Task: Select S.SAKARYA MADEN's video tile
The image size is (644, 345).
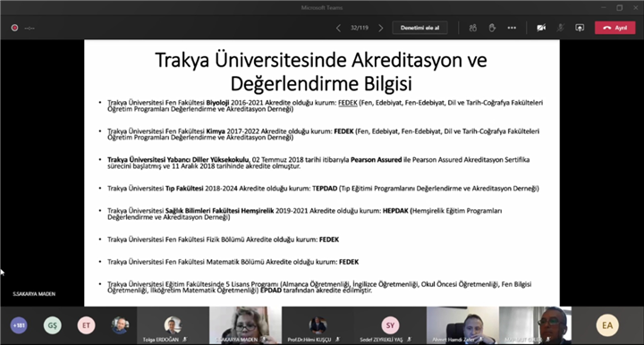Action: point(245,325)
